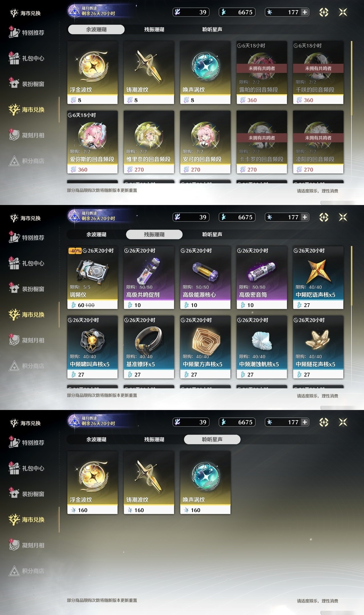This screenshot has height=615, width=364.
Task: Choose the 中频聚方声核x5 item
Action: 205,347
